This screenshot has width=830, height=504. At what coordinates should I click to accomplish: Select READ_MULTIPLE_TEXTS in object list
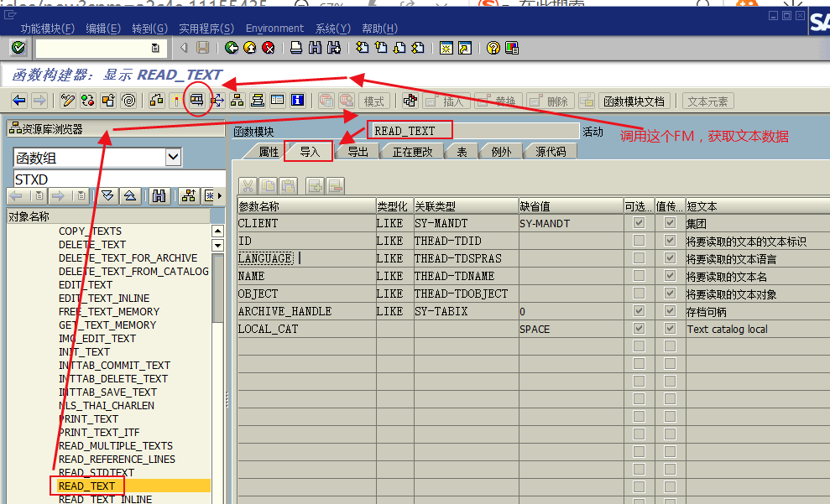pos(116,446)
